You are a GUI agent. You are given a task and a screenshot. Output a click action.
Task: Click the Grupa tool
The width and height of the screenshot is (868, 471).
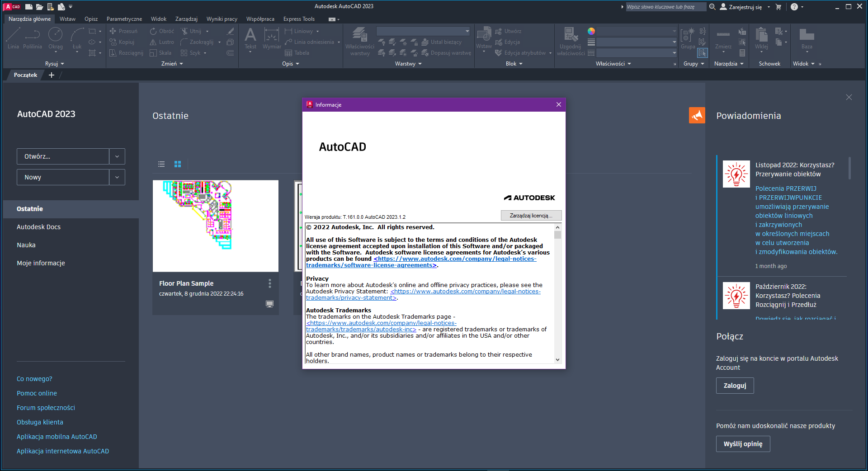tap(688, 38)
